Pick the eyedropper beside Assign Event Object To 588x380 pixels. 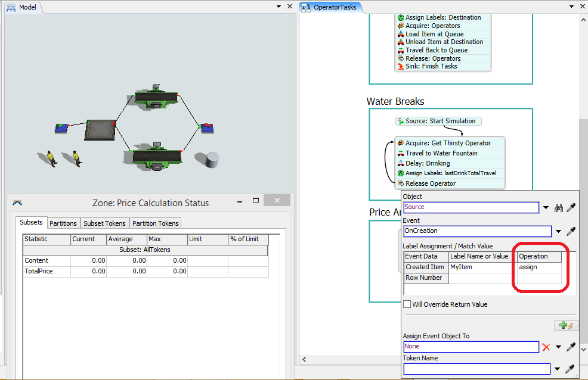tap(571, 347)
